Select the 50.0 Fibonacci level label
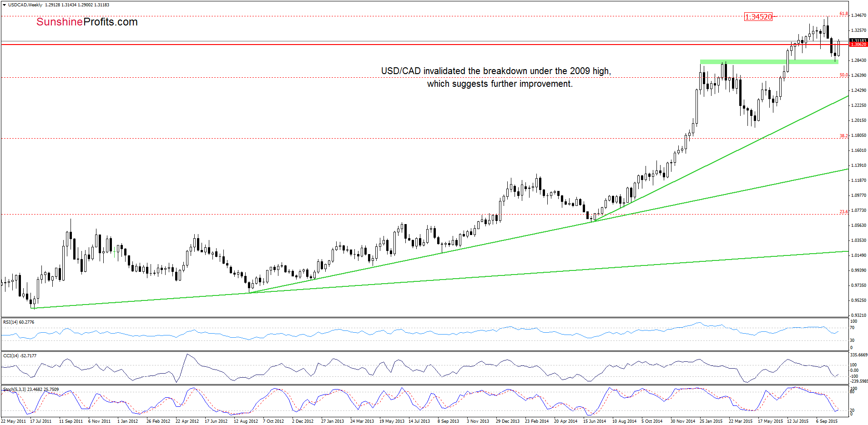This screenshot has width=868, height=425. click(x=843, y=75)
